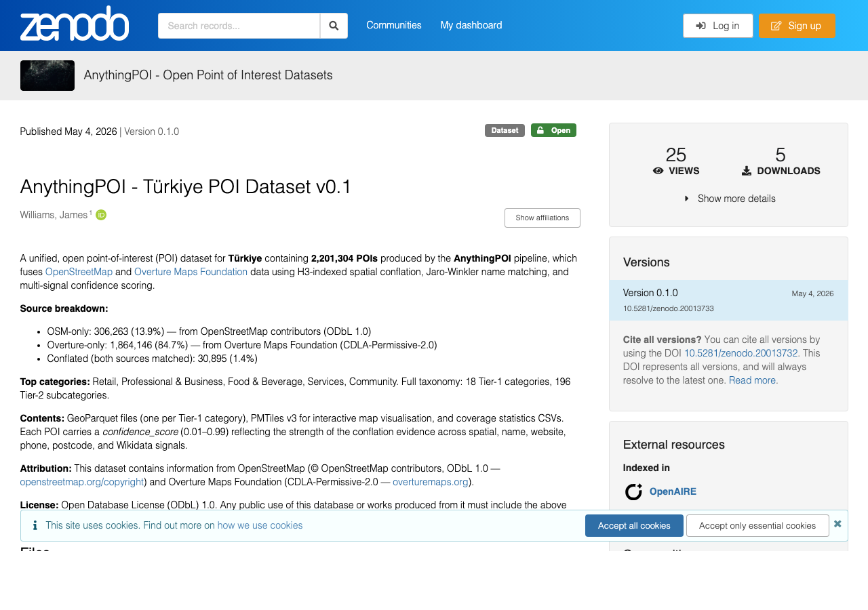Click the Source breakdown heading

click(64, 308)
